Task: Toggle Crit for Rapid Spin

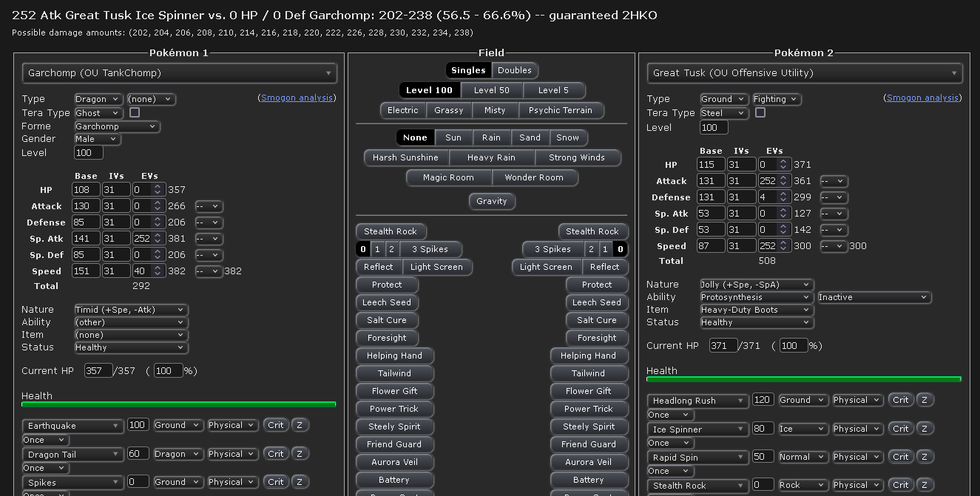Action: pyautogui.click(x=901, y=457)
